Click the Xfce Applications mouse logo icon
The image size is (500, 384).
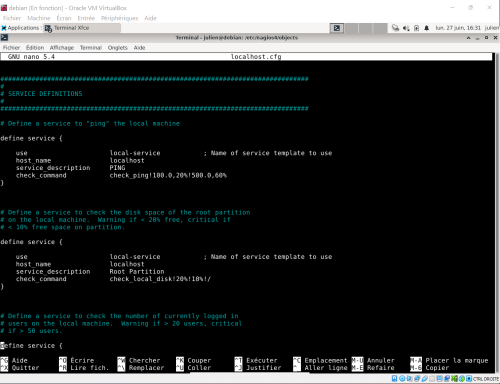coord(4,28)
